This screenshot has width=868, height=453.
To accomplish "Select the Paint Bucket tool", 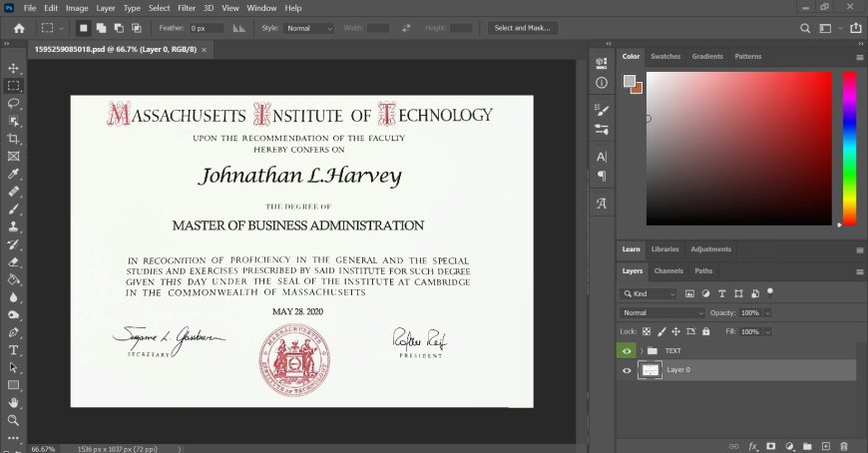I will coord(13,279).
